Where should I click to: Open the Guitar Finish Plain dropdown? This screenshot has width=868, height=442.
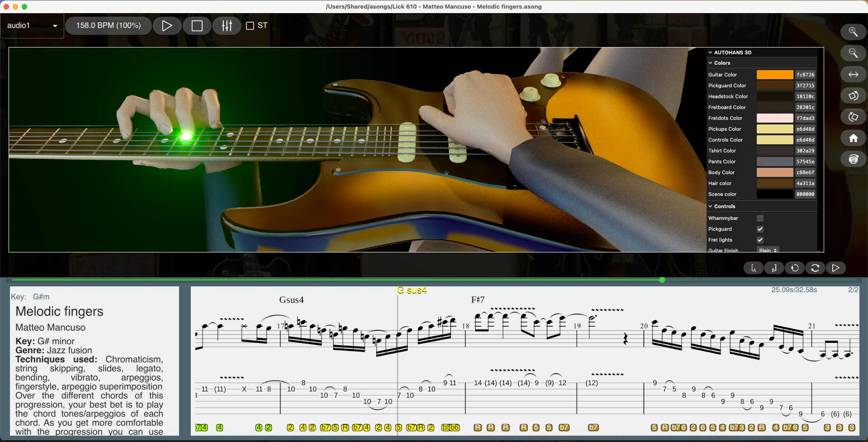coord(768,250)
